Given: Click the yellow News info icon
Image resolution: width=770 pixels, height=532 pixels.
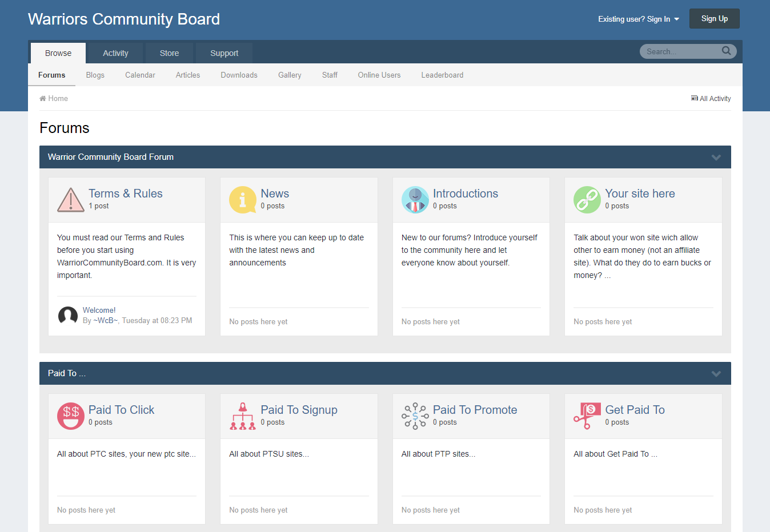Looking at the screenshot, I should click(243, 200).
